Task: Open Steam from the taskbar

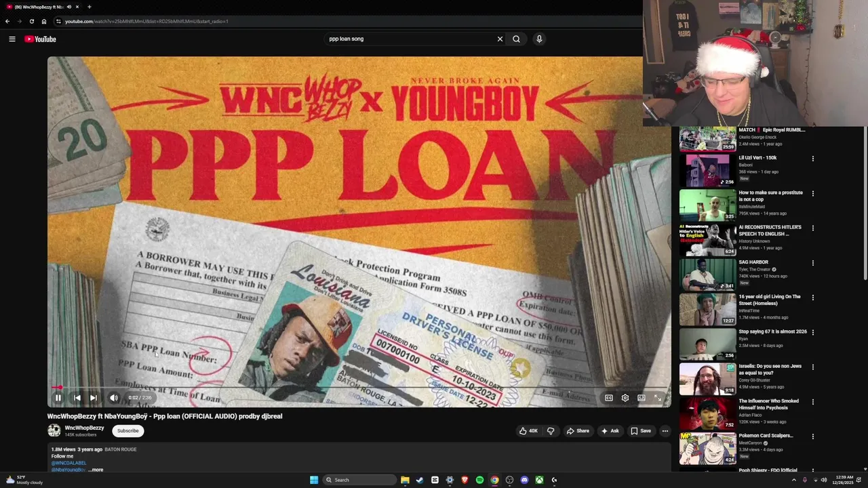Action: (x=420, y=480)
